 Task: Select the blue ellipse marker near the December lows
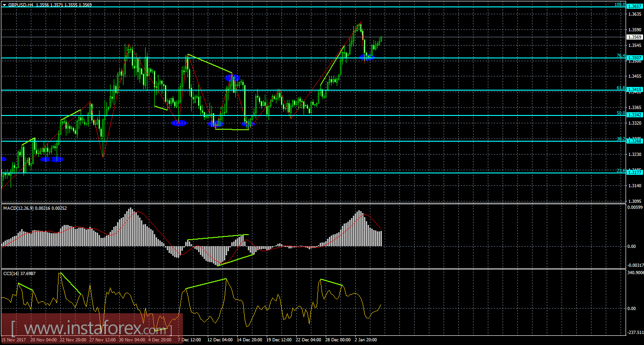coord(215,123)
